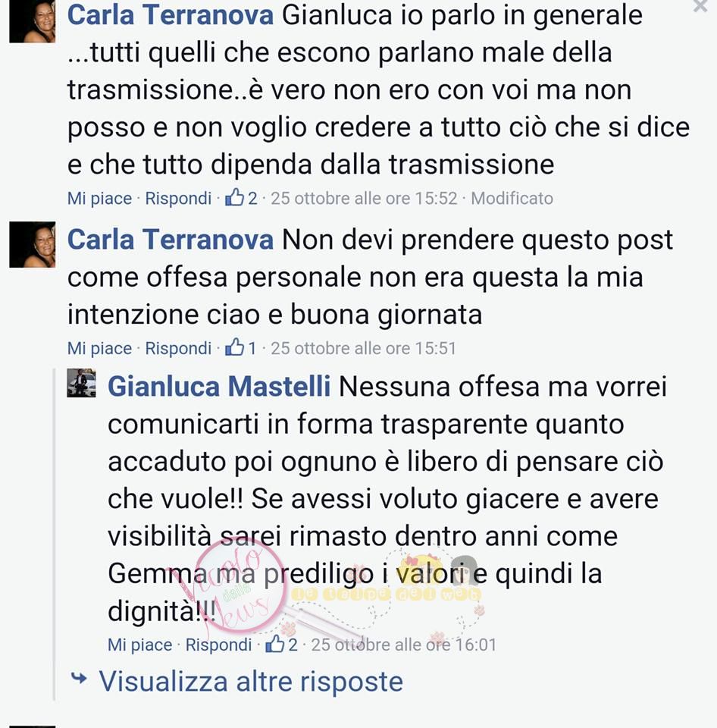Click Rispondi under first comment

tap(178, 199)
